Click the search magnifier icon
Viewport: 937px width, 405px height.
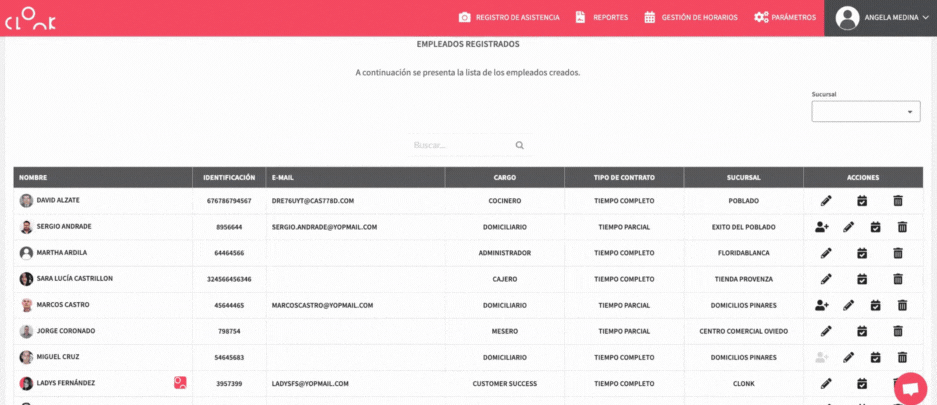click(520, 145)
